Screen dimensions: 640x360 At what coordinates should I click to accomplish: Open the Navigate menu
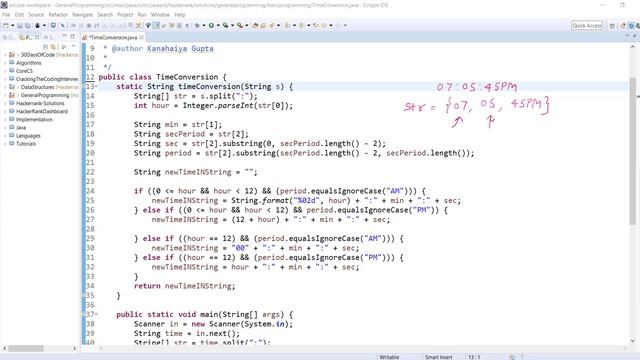(x=82, y=15)
